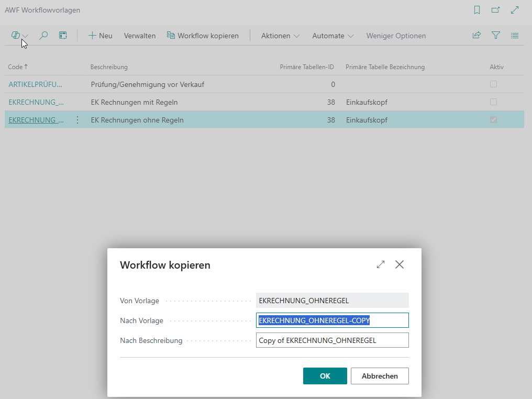This screenshot has width=532, height=399.
Task: Select Weniger Optionen in the action bar
Action: click(396, 36)
